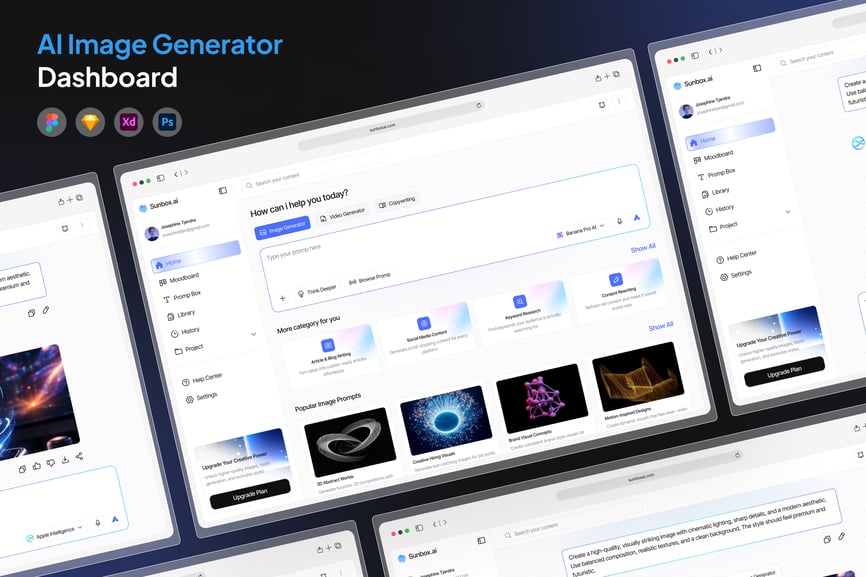This screenshot has height=577, width=866.
Task: Click the share icon below the generated image
Action: coord(80,457)
